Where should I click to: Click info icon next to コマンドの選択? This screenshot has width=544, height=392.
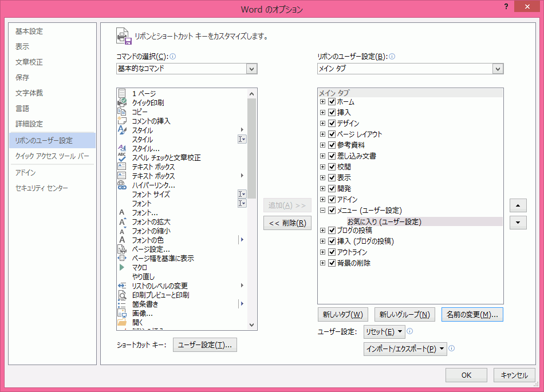tap(173, 57)
